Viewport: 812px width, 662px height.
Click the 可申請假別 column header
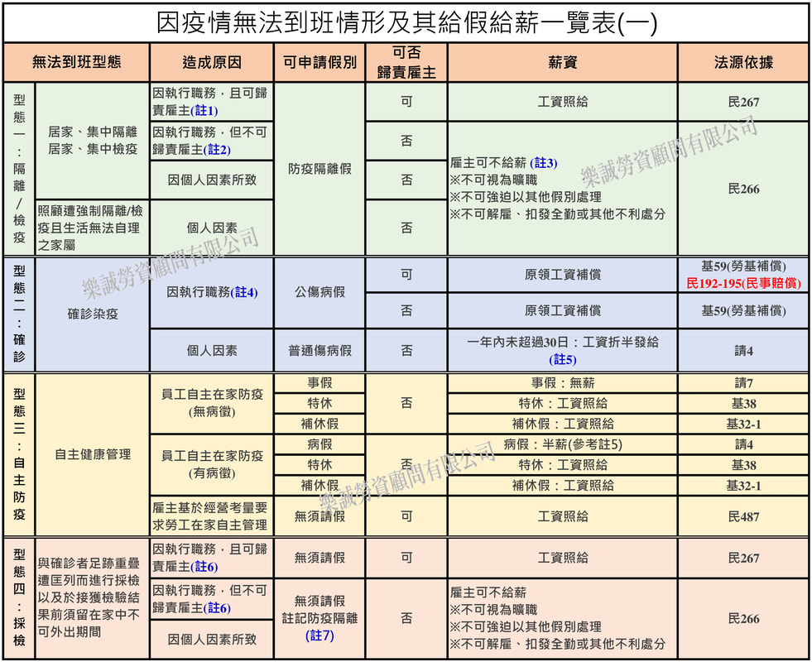[320, 62]
